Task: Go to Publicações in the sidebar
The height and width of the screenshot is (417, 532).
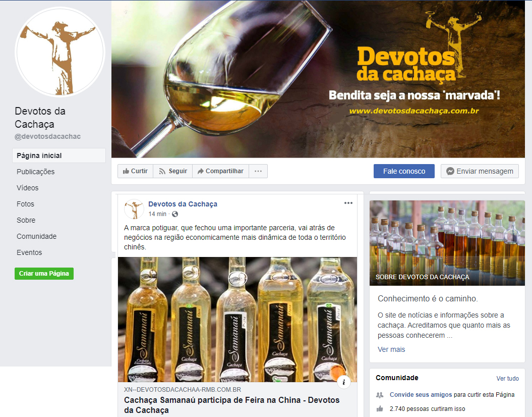Action: pos(36,172)
